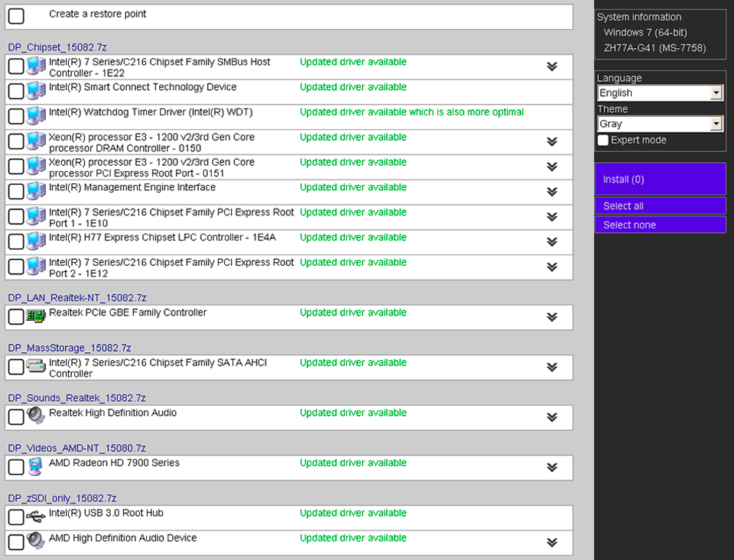The height and width of the screenshot is (560, 734).
Task: Expand H77 LPC Controller driver options
Action: coord(552,242)
